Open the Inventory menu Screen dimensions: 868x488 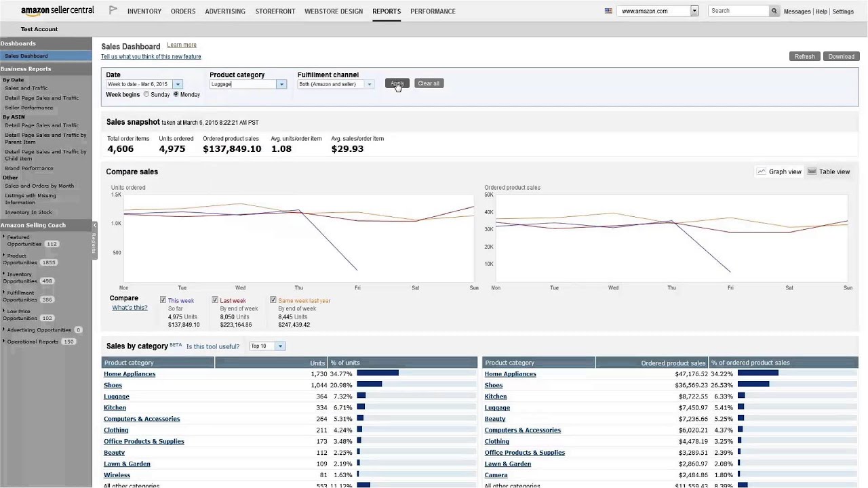(x=144, y=12)
